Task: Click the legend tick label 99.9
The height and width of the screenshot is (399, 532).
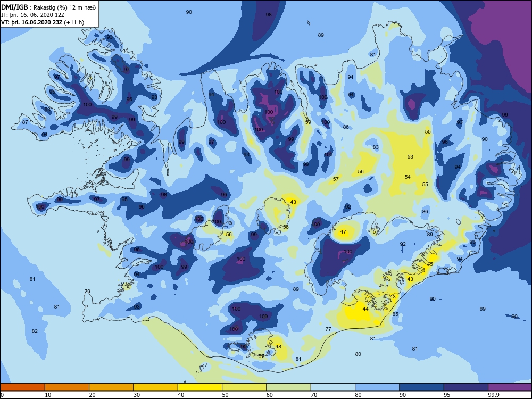Action: click(x=493, y=395)
